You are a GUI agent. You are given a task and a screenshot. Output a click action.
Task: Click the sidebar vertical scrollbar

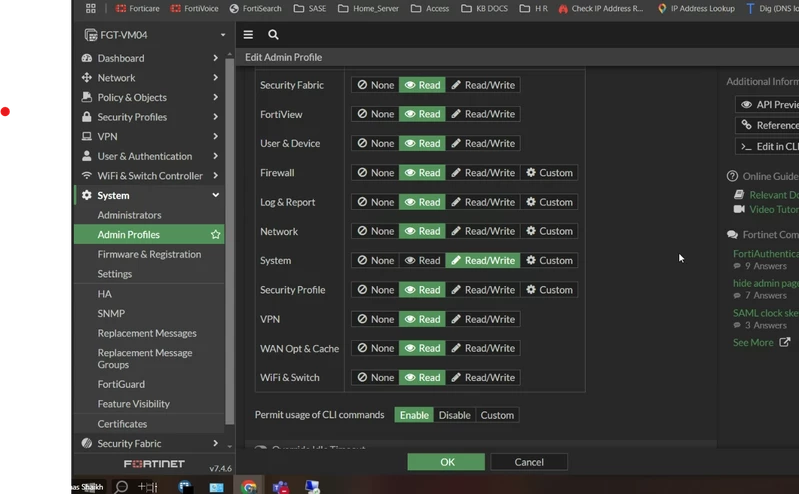point(230,242)
